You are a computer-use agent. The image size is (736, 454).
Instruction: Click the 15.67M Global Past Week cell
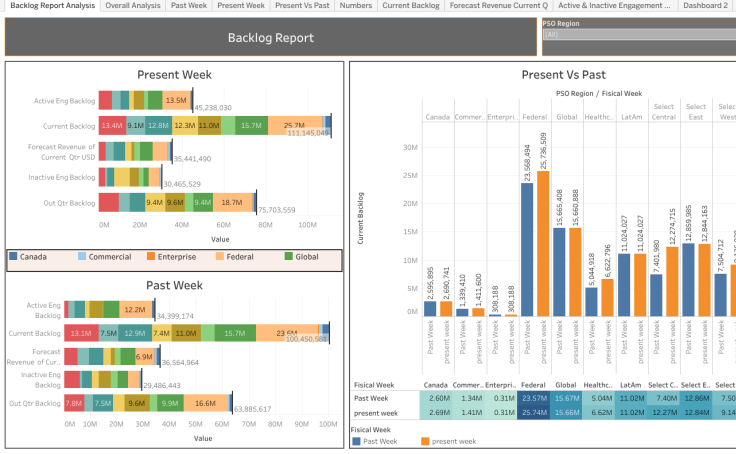[566, 398]
